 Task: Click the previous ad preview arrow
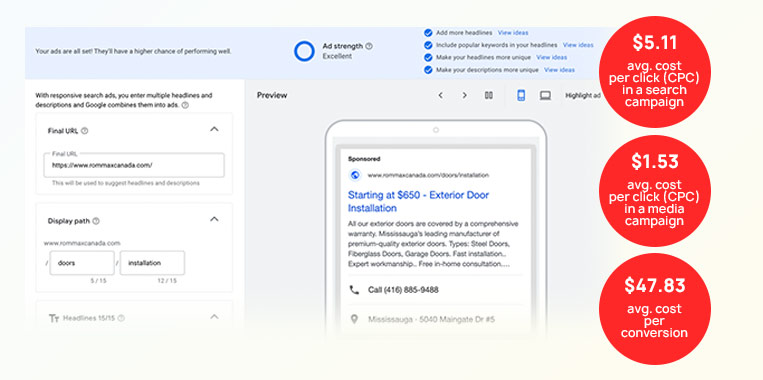440,95
